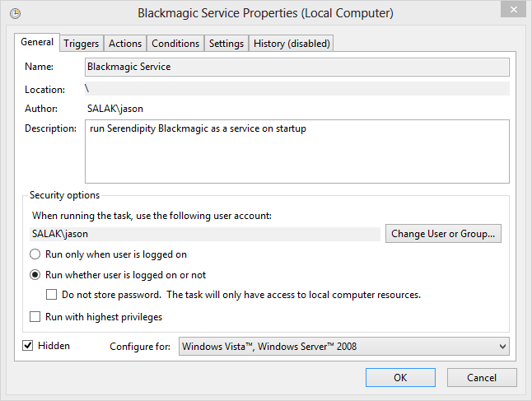Image resolution: width=532 pixels, height=401 pixels.
Task: Enable Run with highest privileges
Action: (x=35, y=316)
